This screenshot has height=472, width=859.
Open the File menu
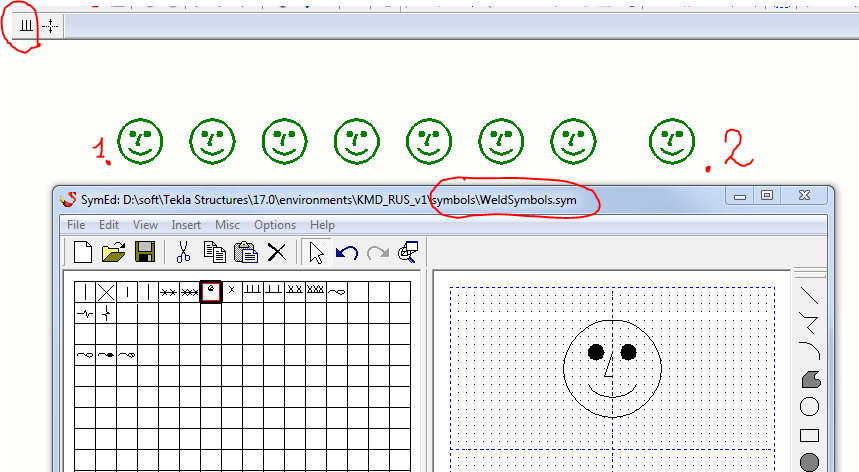75,225
